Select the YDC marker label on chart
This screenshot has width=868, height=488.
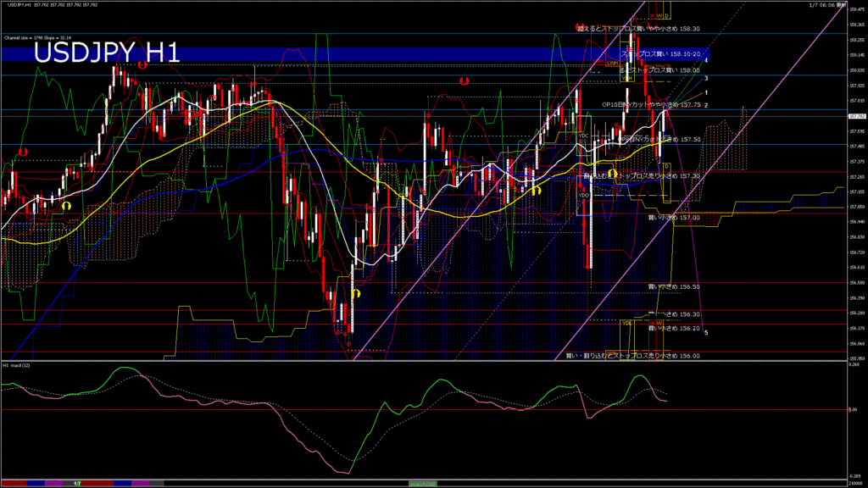pos(583,136)
